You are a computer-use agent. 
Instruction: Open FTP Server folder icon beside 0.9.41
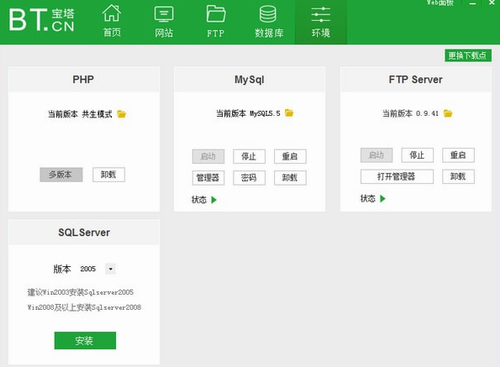448,114
